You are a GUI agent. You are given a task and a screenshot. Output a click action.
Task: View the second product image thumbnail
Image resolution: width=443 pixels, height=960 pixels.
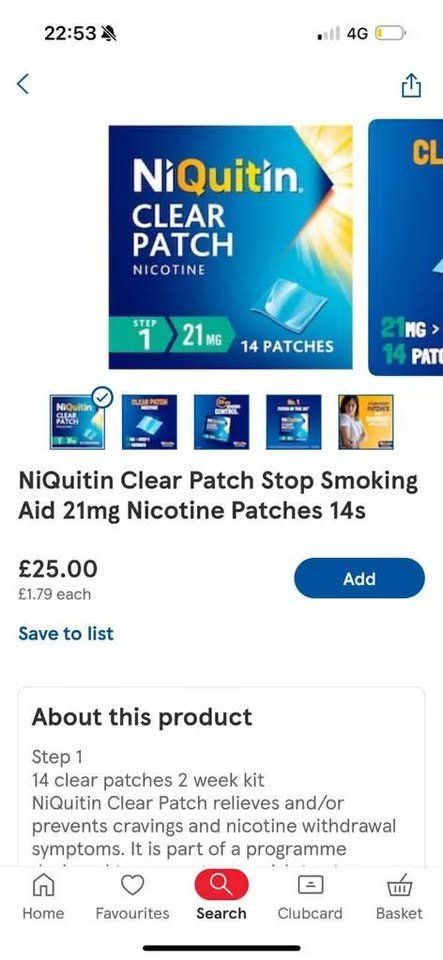[x=149, y=422]
